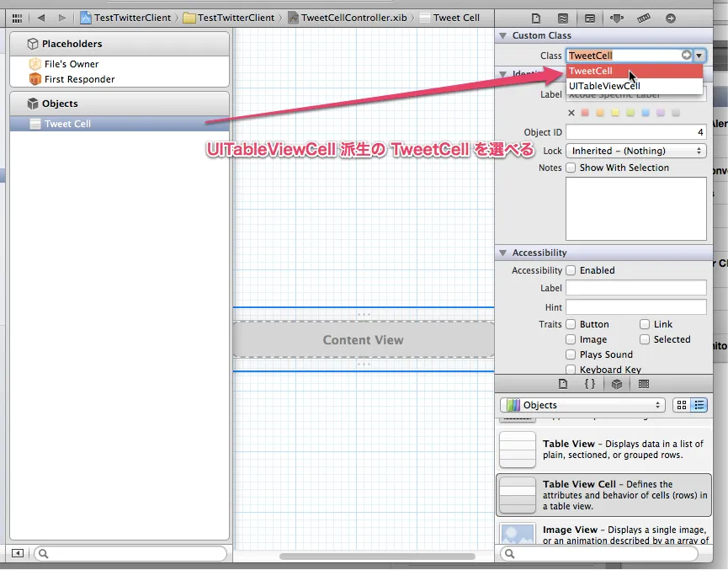728x570 pixels.
Task: Open the Identity inspector
Action: [x=588, y=18]
